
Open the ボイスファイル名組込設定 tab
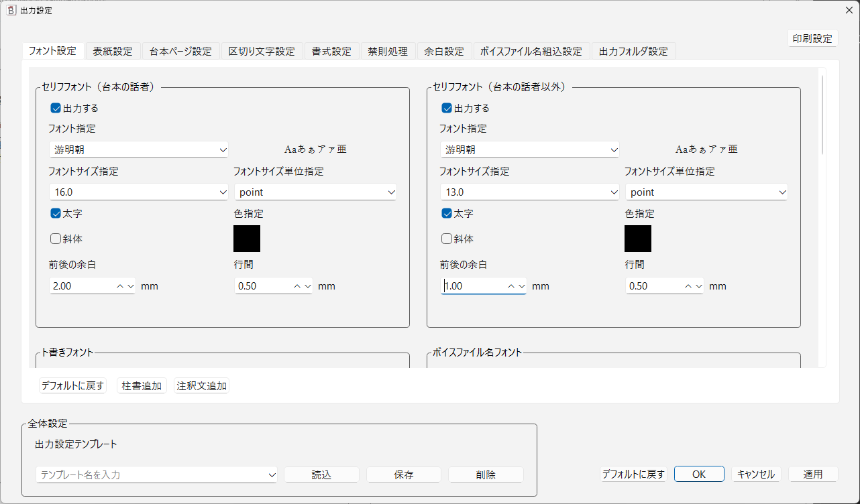532,50
